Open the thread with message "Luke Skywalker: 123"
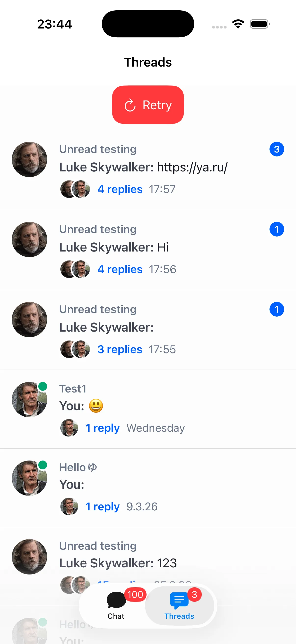The image size is (296, 644). [x=118, y=563]
